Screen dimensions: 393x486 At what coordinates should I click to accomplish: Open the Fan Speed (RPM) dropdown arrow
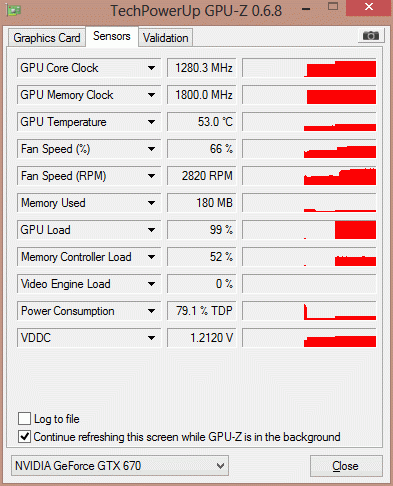pyautogui.click(x=151, y=176)
